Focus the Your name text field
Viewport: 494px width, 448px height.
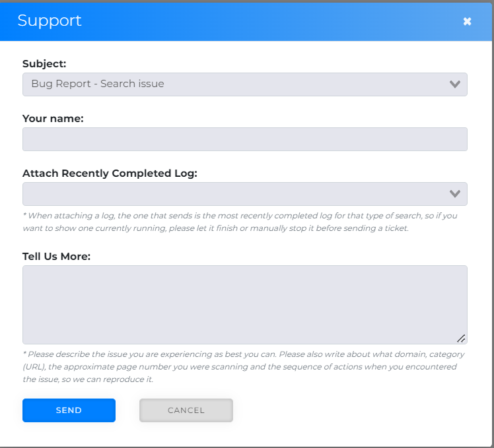pyautogui.click(x=244, y=139)
